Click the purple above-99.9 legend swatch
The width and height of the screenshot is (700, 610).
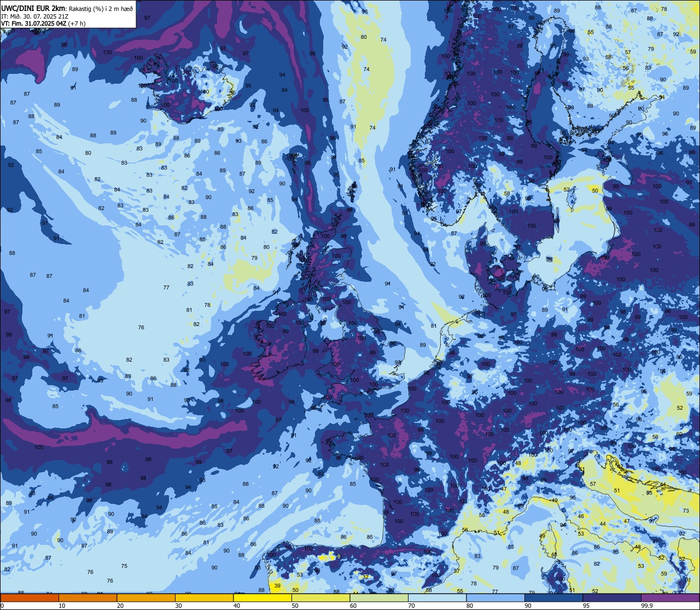click(670, 597)
